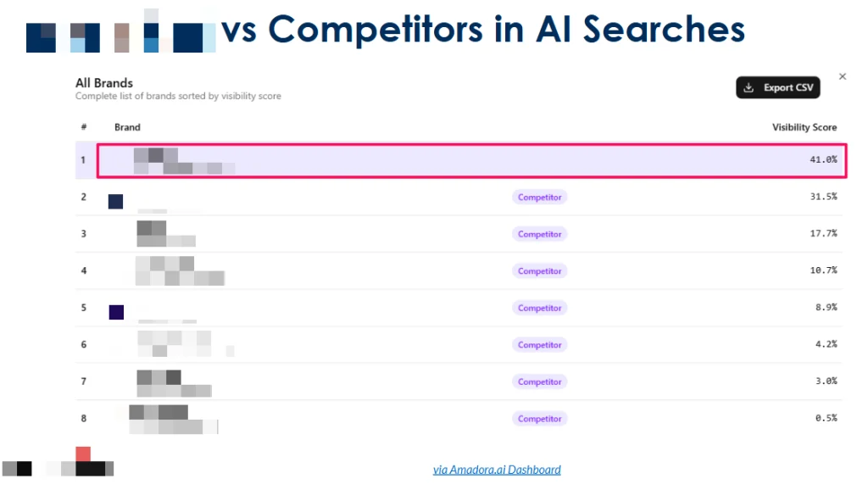Click the Competitor tag in row 6

[x=539, y=345]
